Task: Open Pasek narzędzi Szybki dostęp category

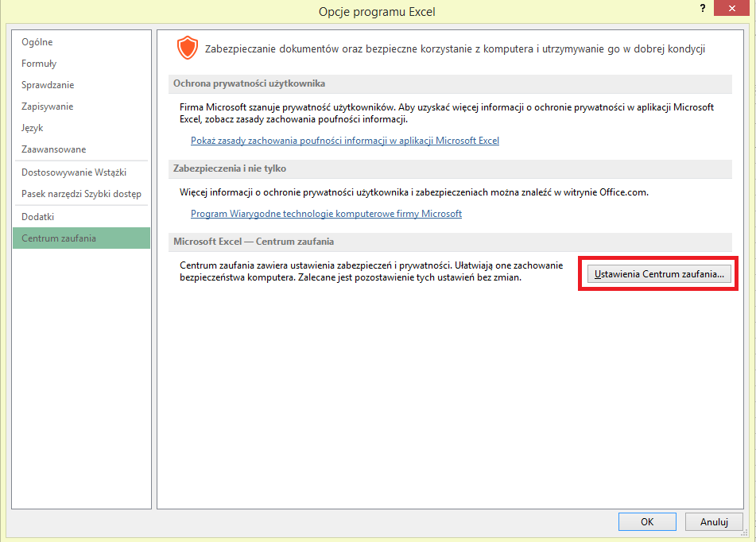Action: coord(81,194)
